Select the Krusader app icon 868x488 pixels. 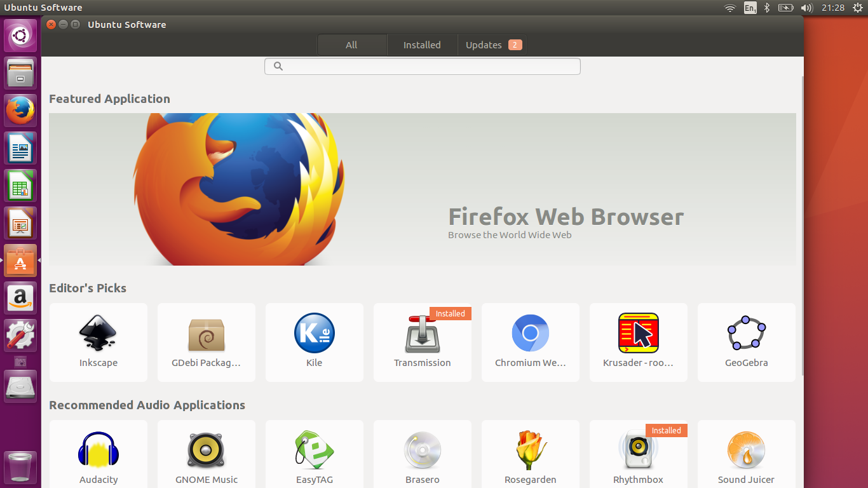pyautogui.click(x=638, y=333)
